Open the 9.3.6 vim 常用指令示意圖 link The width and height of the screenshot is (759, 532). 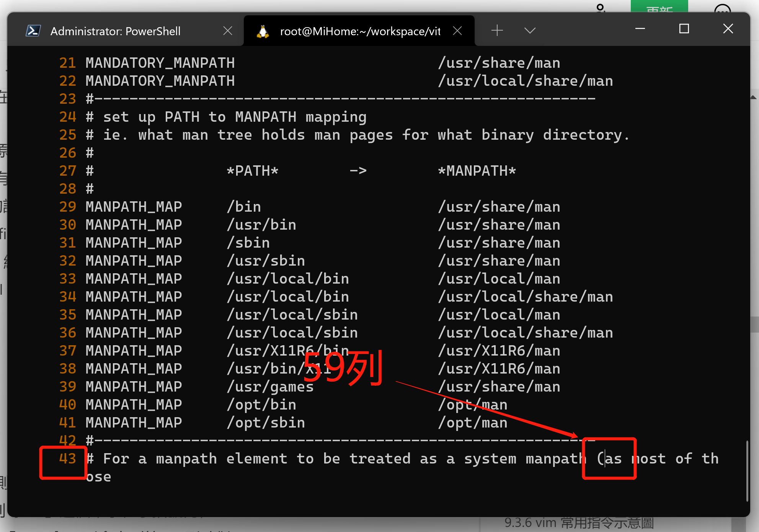[x=579, y=523]
